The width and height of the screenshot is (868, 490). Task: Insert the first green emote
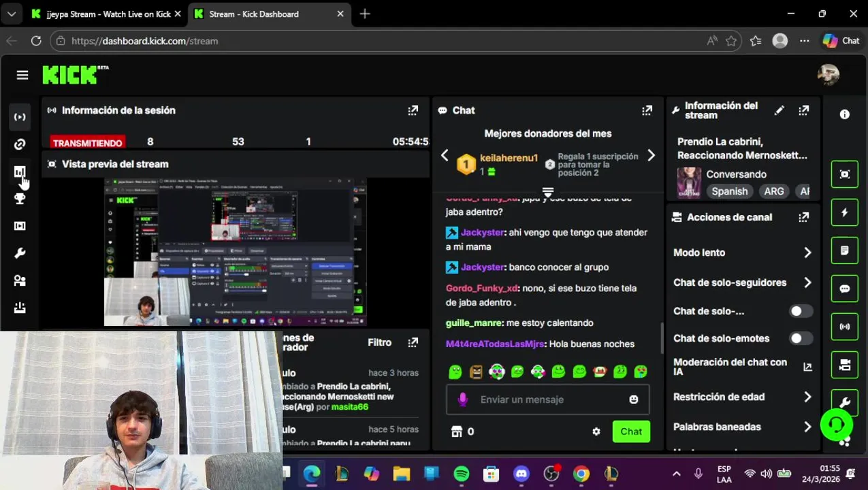455,372
